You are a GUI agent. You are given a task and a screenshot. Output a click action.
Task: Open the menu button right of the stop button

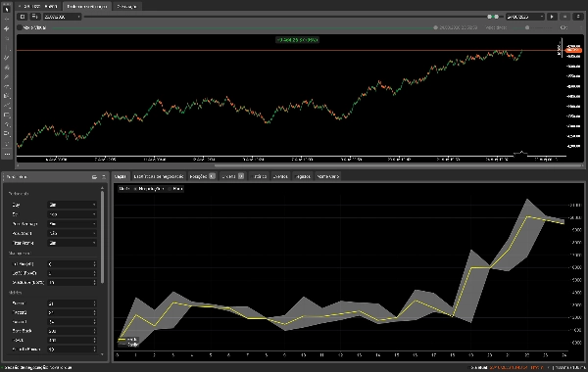pyautogui.click(x=578, y=17)
